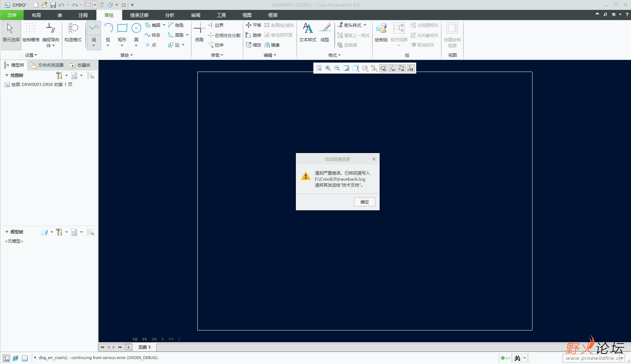Click the 样条 spline tool

point(153,35)
